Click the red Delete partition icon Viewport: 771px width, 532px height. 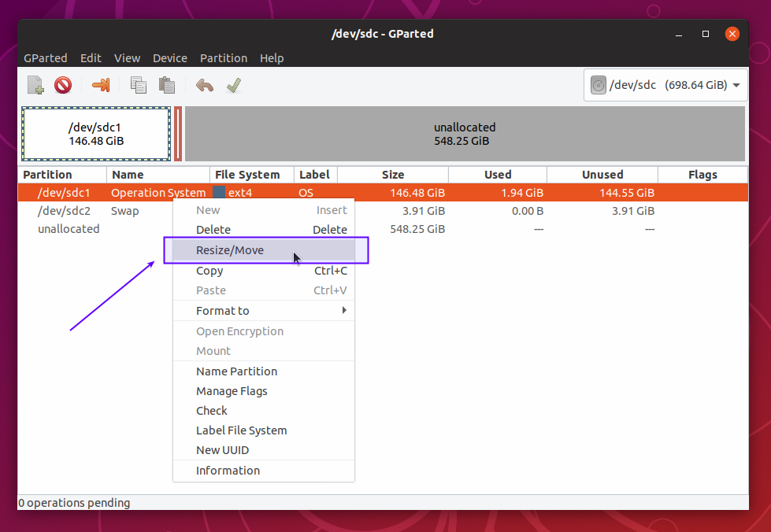click(63, 85)
